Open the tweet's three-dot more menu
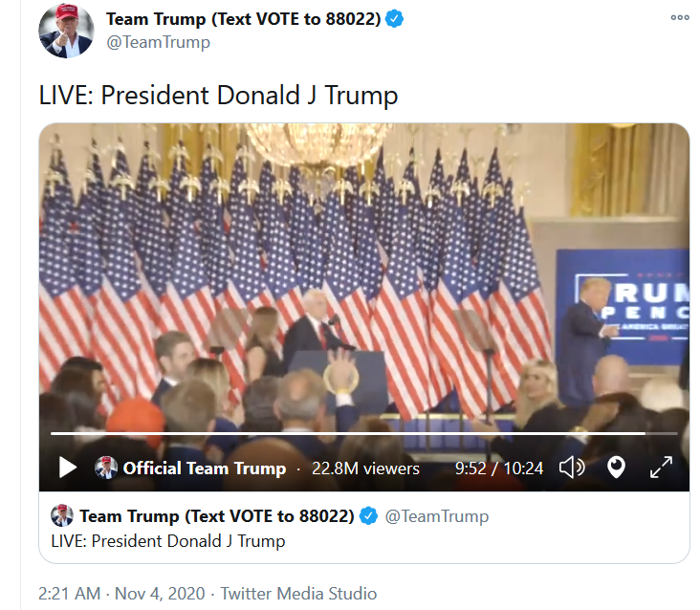The width and height of the screenshot is (700, 610). (x=680, y=18)
